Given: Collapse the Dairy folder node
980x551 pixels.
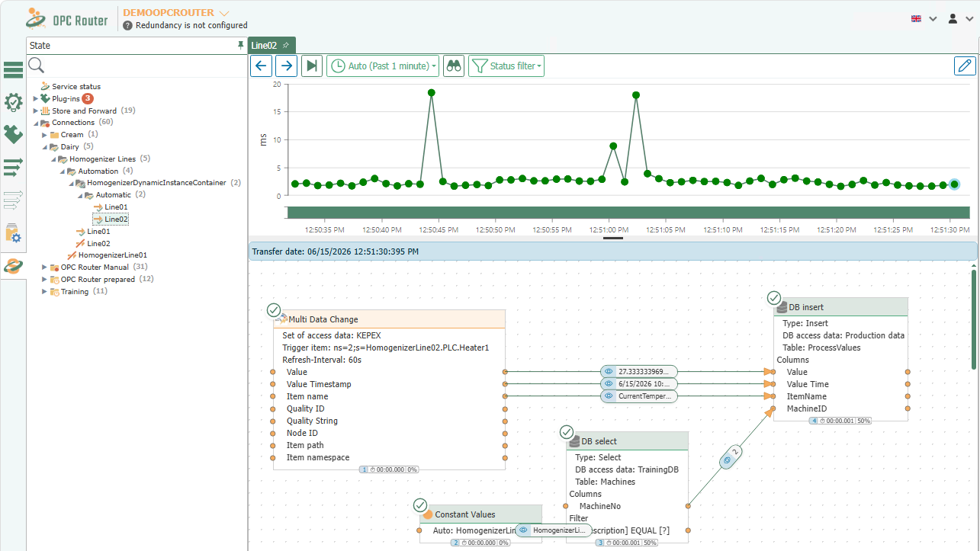Looking at the screenshot, I should pyautogui.click(x=44, y=147).
